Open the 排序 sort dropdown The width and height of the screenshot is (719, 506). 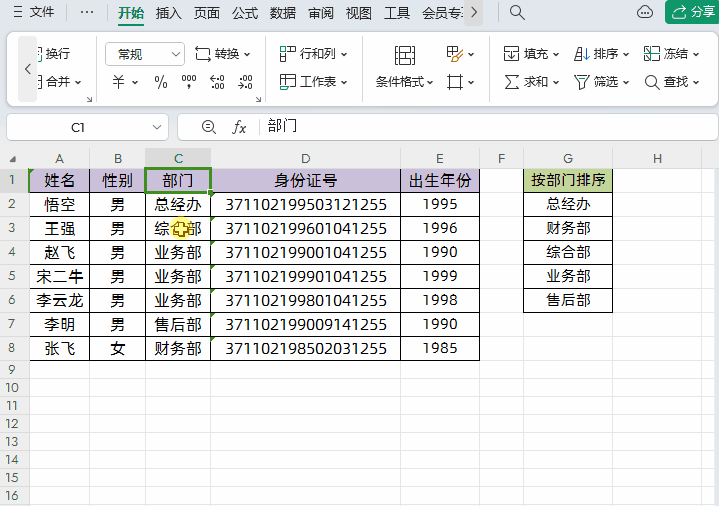601,54
